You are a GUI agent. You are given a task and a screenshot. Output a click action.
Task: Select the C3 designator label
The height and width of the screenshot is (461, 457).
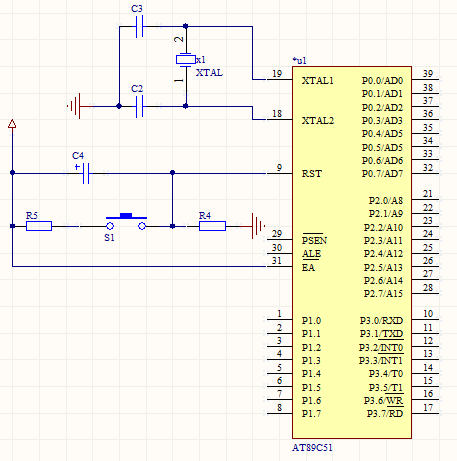[137, 9]
